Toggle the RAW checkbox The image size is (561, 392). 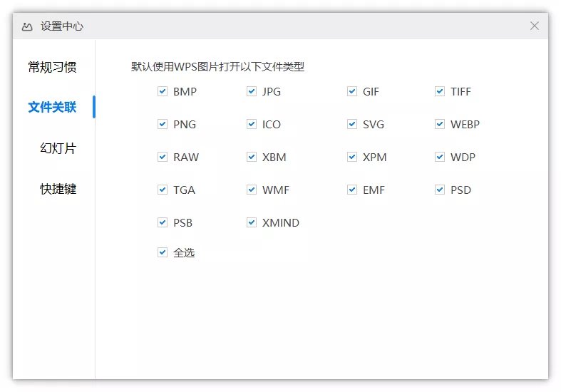click(163, 157)
